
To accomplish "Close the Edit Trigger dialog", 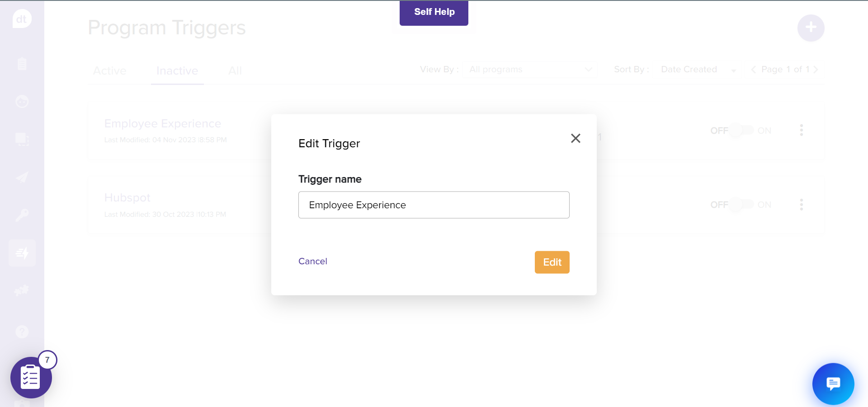I will 576,138.
